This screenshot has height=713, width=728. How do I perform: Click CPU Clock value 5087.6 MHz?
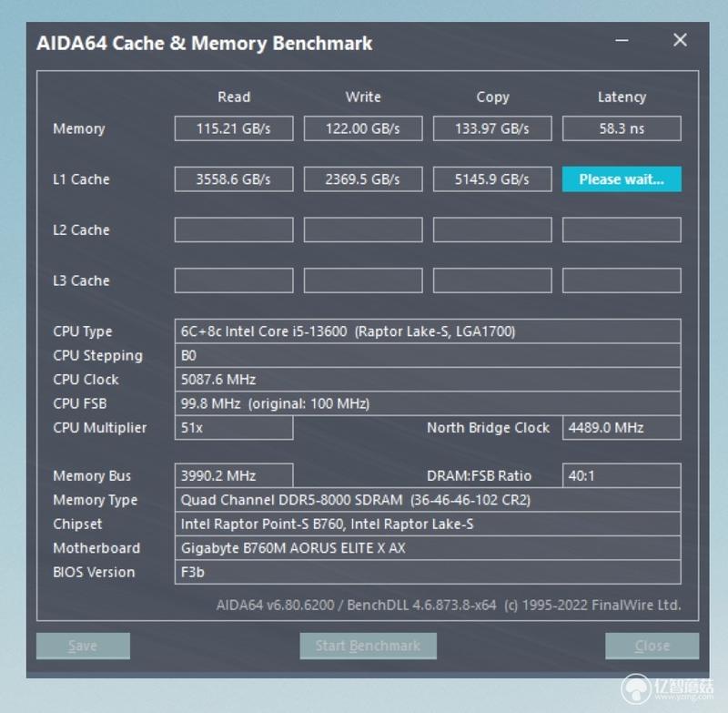[x=428, y=380]
